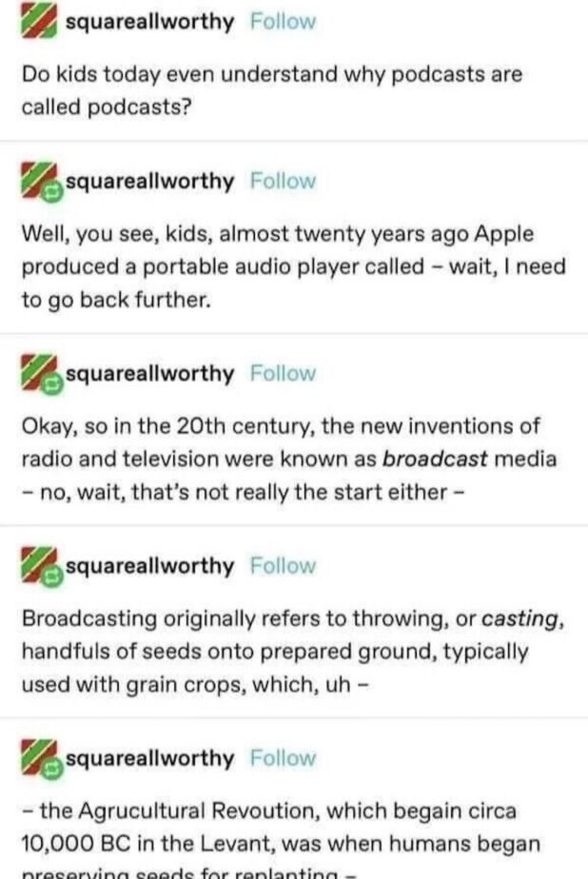Click avatar on the 'Well, you see, kids' reblog

(x=41, y=182)
